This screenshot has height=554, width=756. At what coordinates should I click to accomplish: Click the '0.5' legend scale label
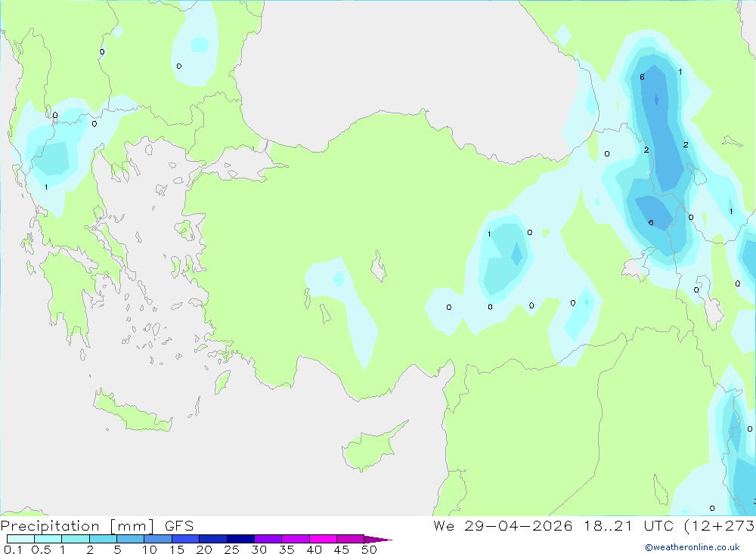click(41, 549)
